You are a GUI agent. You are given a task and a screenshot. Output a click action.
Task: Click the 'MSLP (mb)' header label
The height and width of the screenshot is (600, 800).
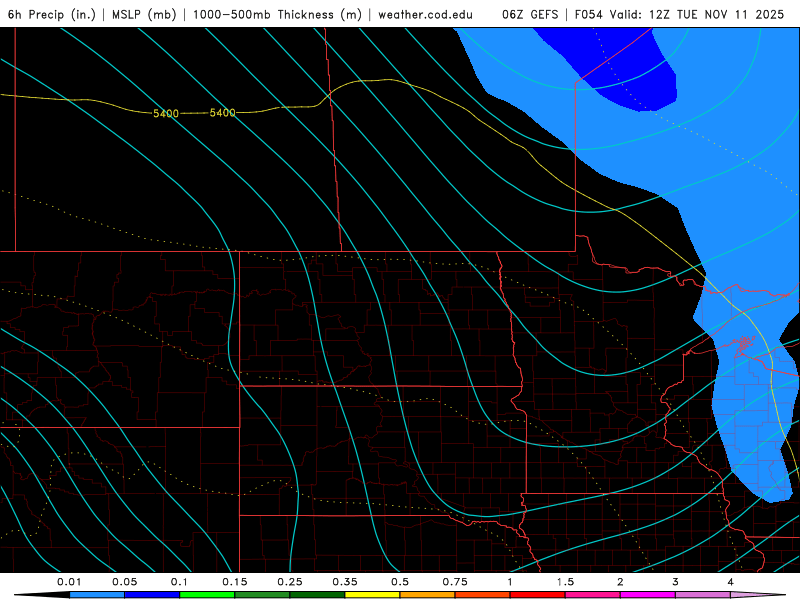coord(144,14)
